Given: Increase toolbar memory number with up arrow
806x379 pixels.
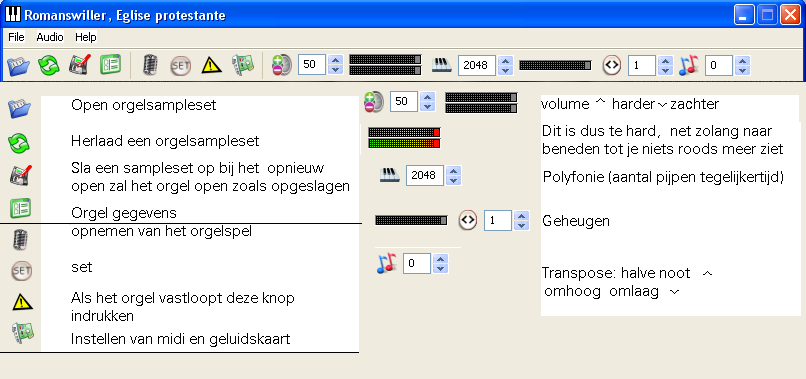Looking at the screenshot, I should pyautogui.click(x=666, y=60).
